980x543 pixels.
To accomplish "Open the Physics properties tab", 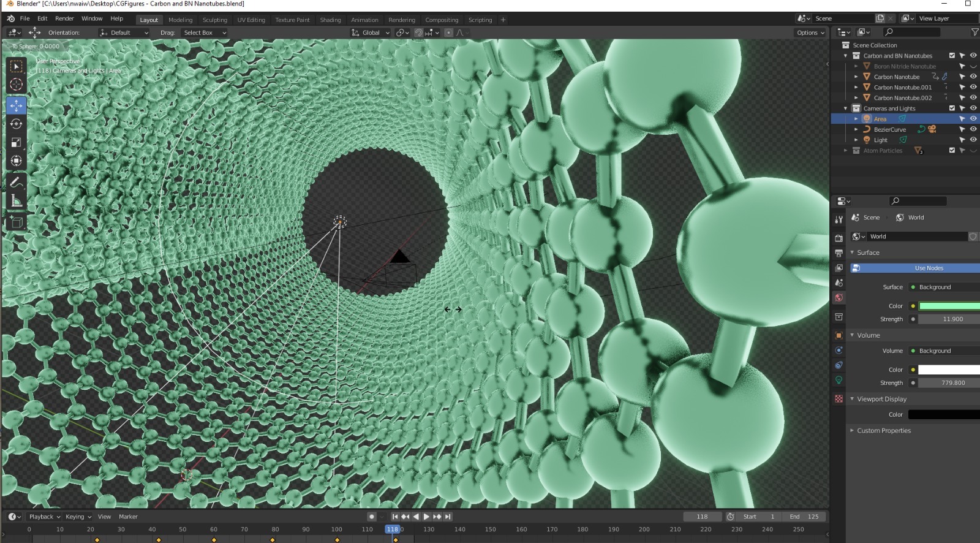I will click(839, 351).
